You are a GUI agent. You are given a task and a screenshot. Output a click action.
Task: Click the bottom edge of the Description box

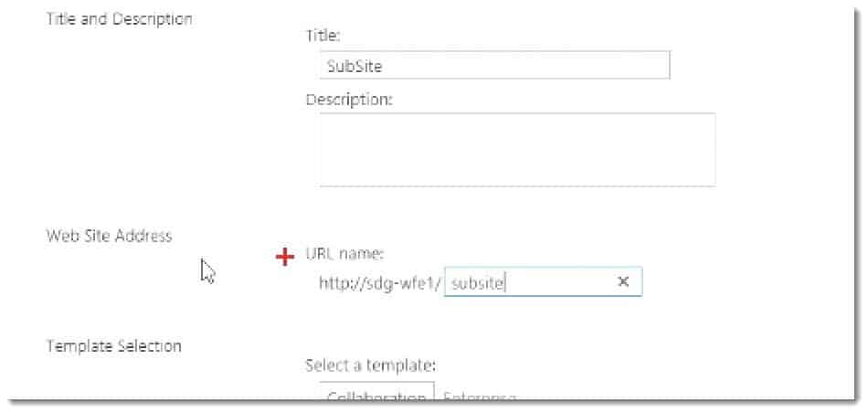[x=516, y=185]
